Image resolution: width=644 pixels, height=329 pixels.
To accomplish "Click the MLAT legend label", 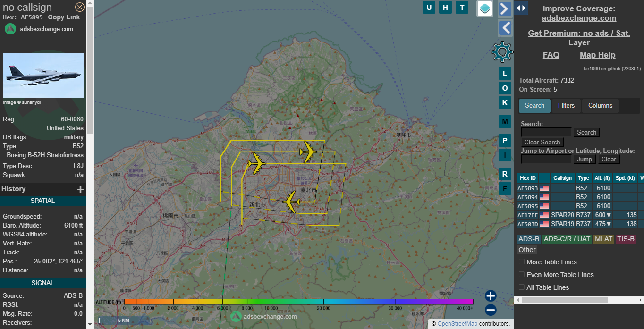I will (x=604, y=239).
